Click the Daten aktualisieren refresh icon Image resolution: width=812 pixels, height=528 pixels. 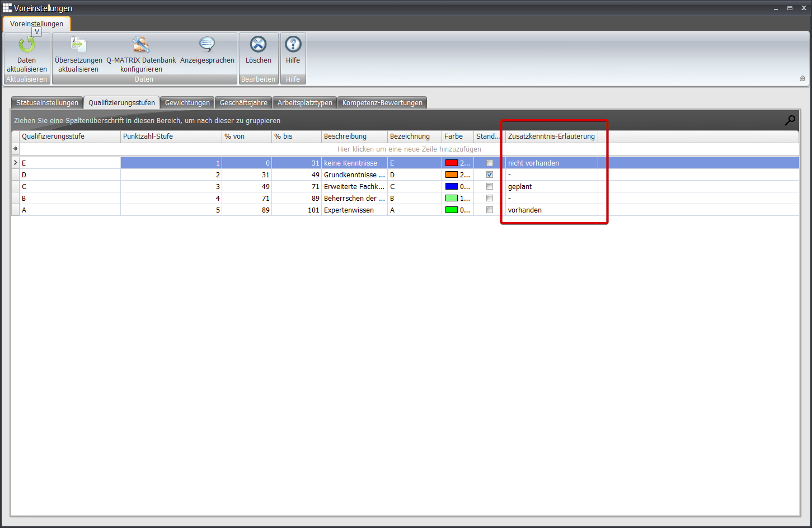click(x=26, y=45)
